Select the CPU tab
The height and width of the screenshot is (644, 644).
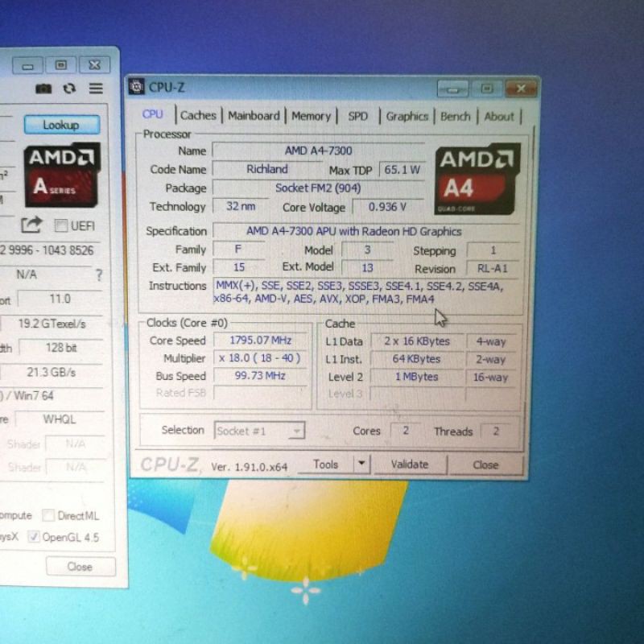click(153, 114)
